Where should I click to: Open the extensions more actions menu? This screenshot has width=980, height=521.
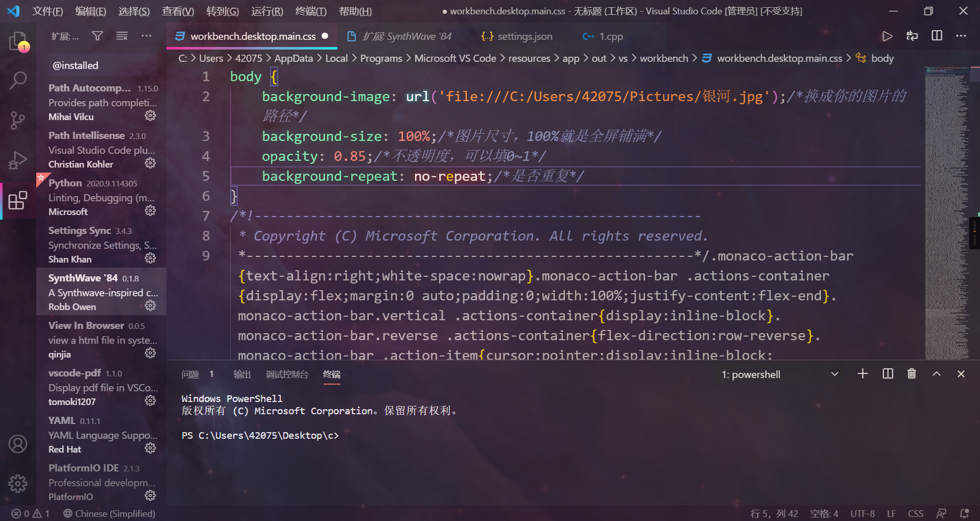(x=146, y=36)
